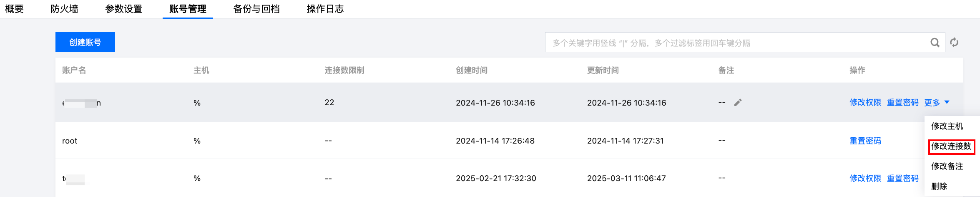Click 修改权限 in the first account row
The image size is (980, 197).
click(865, 103)
